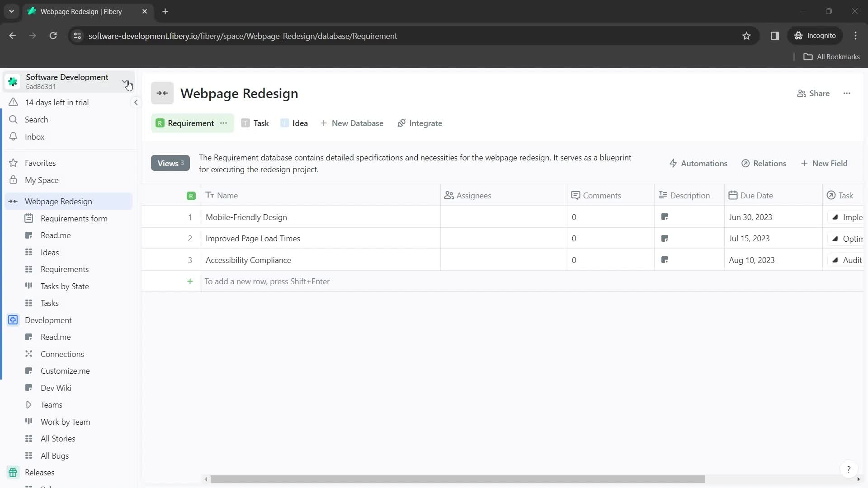Screen dimensions: 868x488
Task: Toggle the sidebar collapse arrow button
Action: [x=136, y=103]
